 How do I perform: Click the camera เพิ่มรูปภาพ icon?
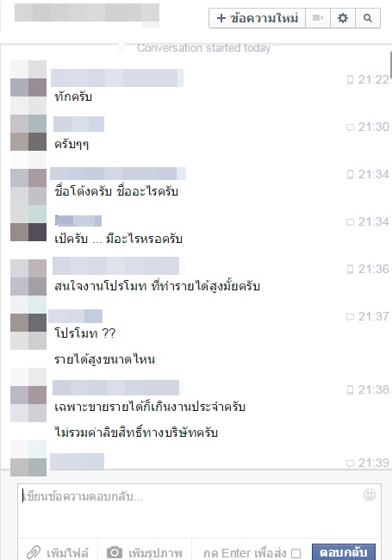point(115,552)
